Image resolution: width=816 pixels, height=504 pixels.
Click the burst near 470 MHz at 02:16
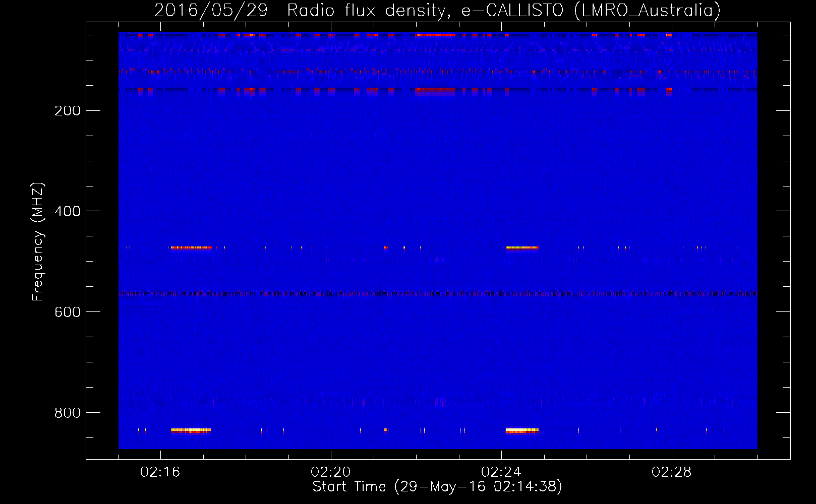coord(191,247)
